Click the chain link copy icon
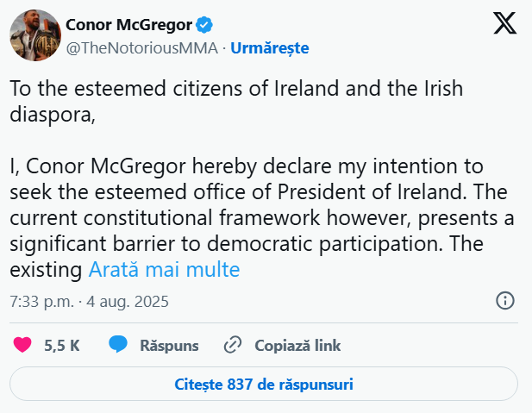 232,345
